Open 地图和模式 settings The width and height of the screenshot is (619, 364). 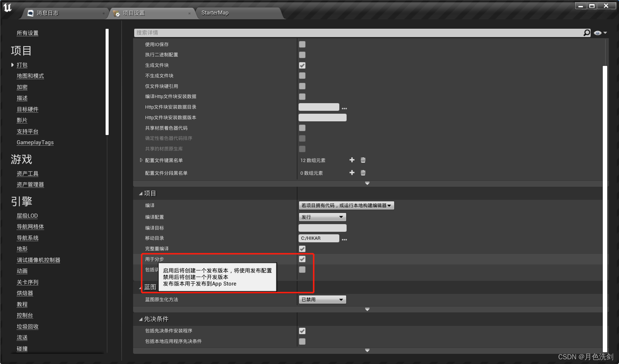[30, 76]
